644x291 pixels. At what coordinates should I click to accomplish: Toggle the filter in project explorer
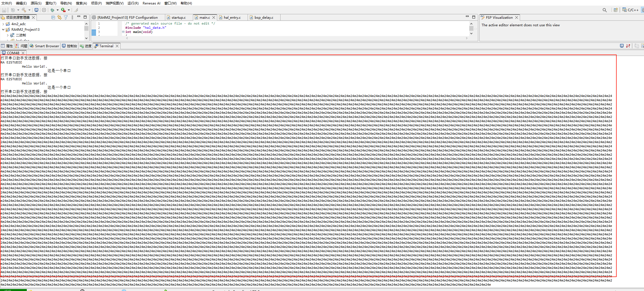pos(66,18)
